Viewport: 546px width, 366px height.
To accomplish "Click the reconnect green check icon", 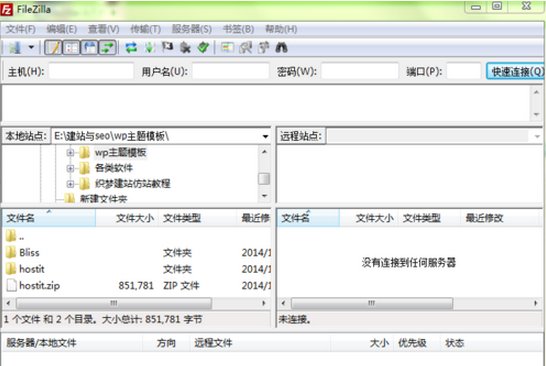I will click(203, 47).
